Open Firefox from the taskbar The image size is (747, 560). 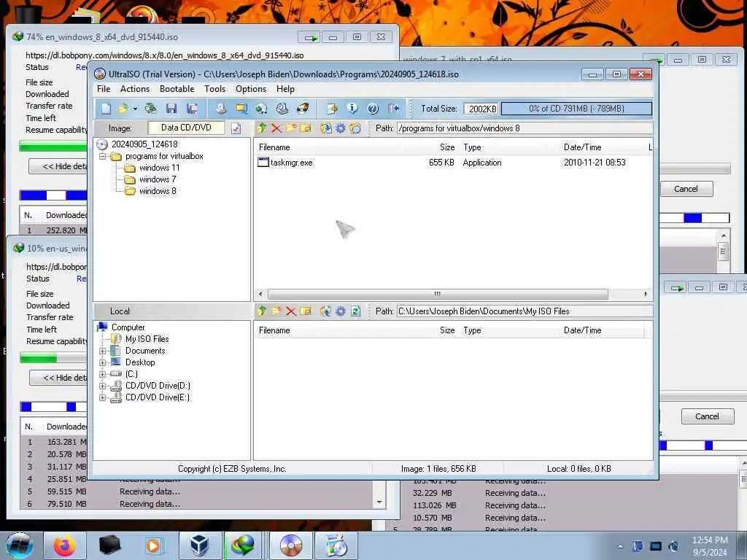(64, 545)
